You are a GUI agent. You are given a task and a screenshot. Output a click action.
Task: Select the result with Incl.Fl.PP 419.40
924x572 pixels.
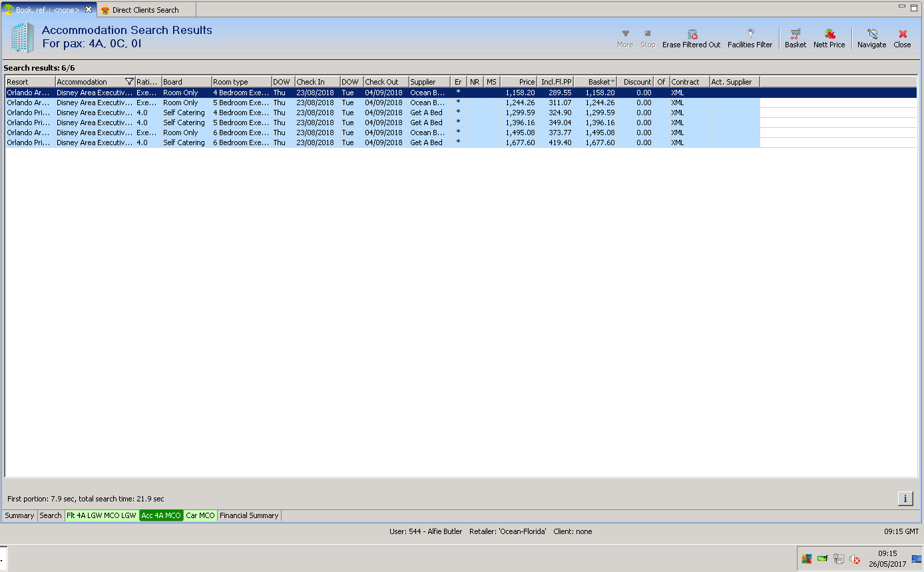(461, 143)
